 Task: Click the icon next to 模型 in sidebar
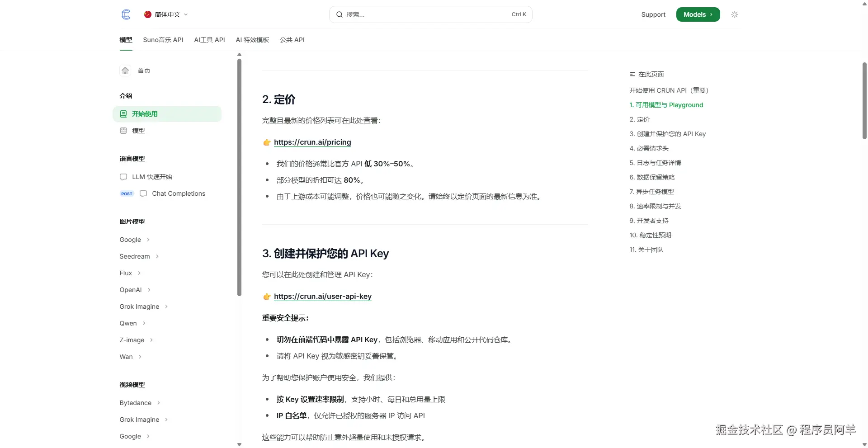123,131
